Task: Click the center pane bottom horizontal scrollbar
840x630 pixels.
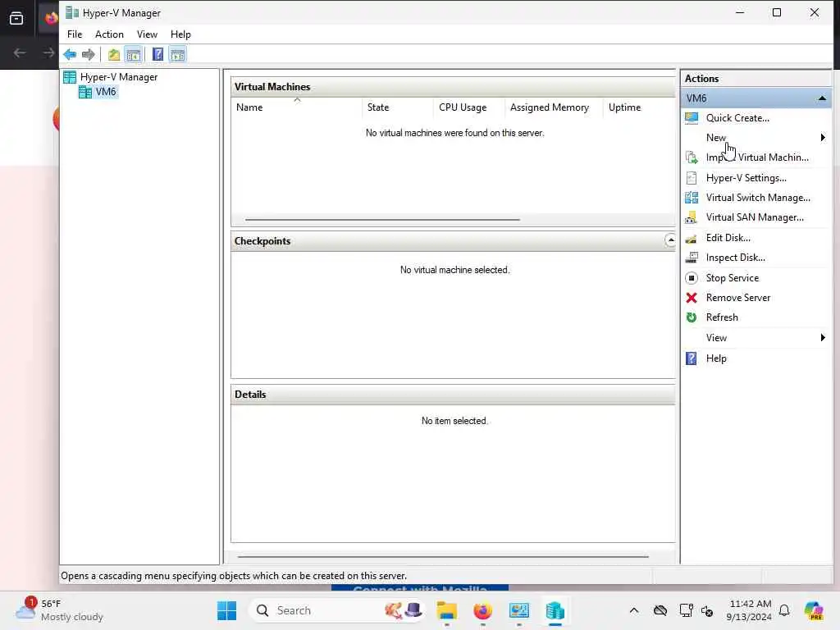Action: tap(443, 557)
